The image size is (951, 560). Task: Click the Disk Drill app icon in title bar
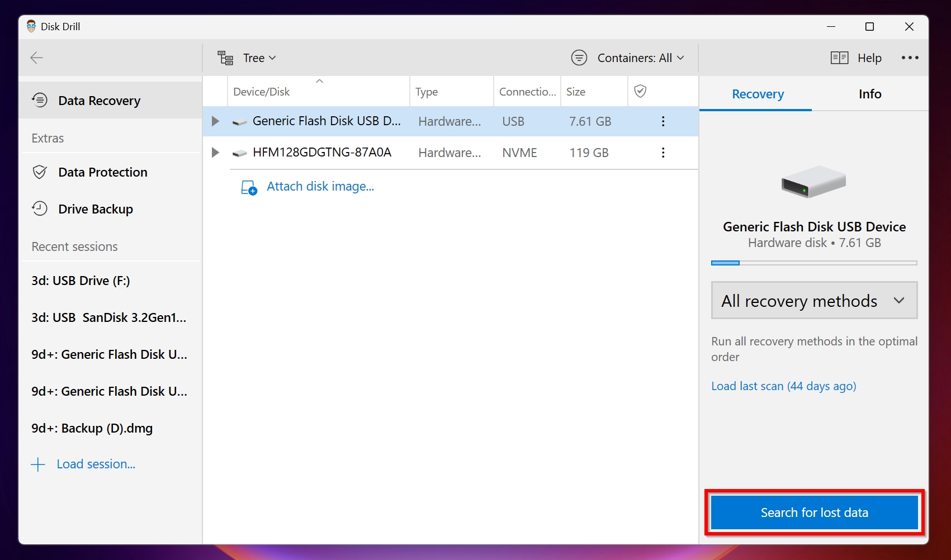(31, 26)
